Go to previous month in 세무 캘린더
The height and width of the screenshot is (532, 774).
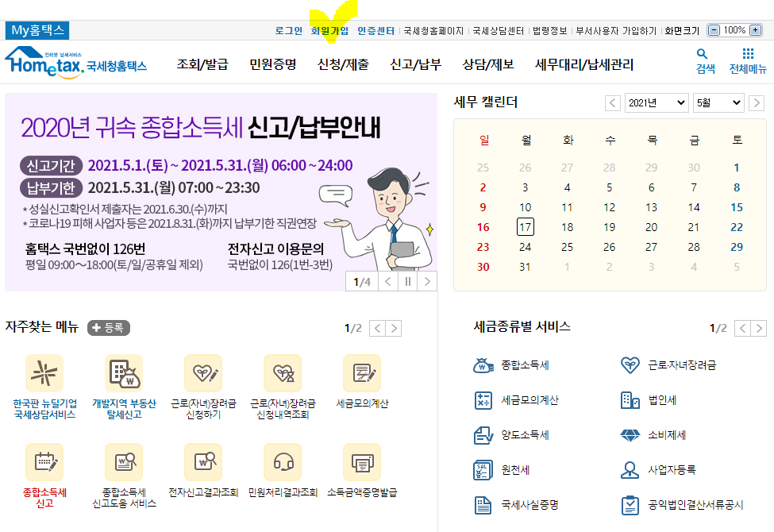613,102
